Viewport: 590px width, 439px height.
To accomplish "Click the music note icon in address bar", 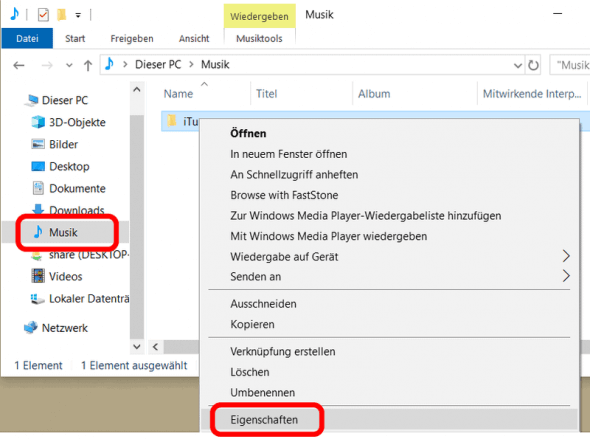I will 109,64.
